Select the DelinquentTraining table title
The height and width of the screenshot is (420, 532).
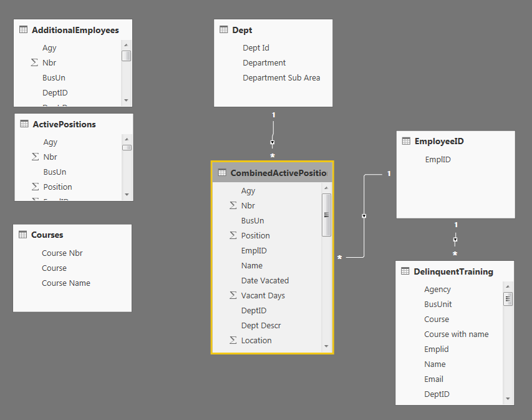pyautogui.click(x=453, y=271)
